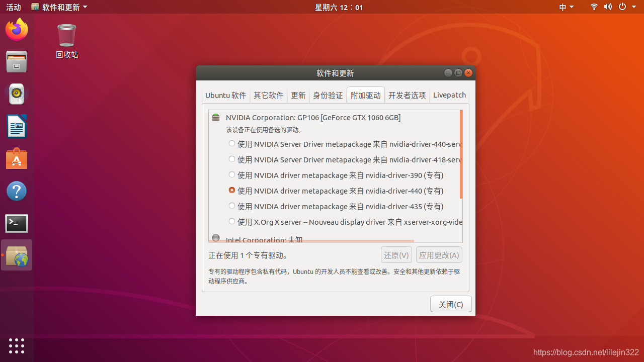Screen dimensions: 644x362
Task: Switch to the Livepatch tab
Action: [x=449, y=95]
